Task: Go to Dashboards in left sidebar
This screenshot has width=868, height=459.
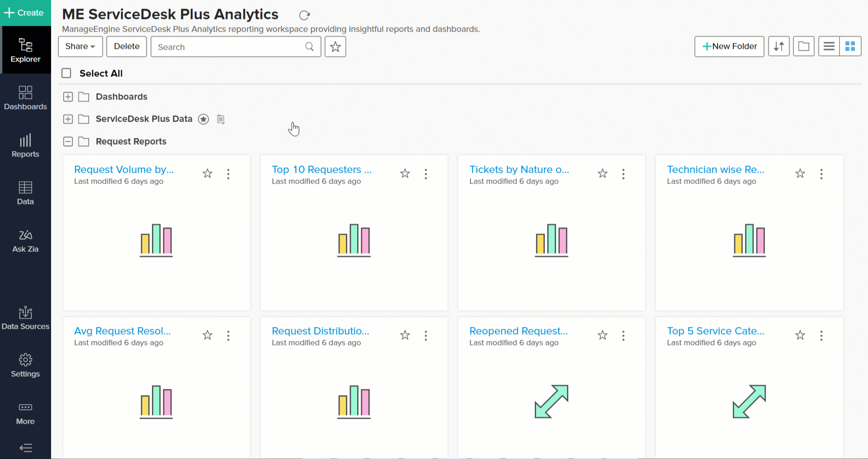Action: pyautogui.click(x=25, y=98)
